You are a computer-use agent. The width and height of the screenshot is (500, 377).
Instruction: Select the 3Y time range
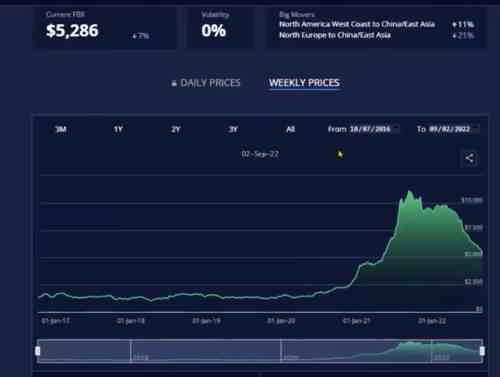coord(233,129)
